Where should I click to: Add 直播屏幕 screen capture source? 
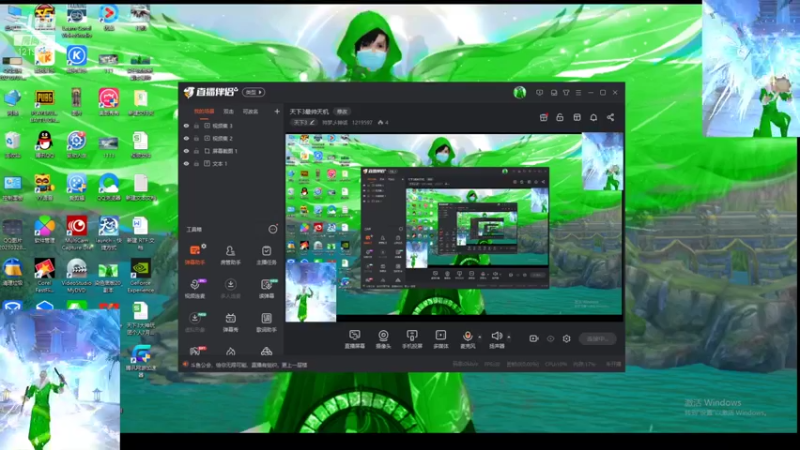pos(355,339)
